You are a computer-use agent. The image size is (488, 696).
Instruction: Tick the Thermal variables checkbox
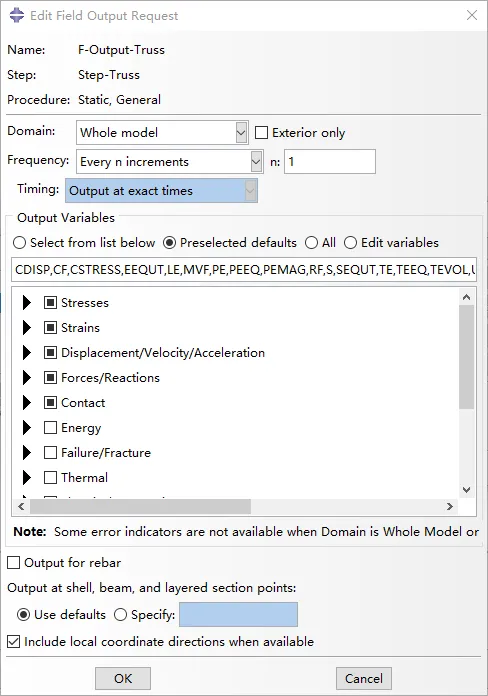(51, 478)
